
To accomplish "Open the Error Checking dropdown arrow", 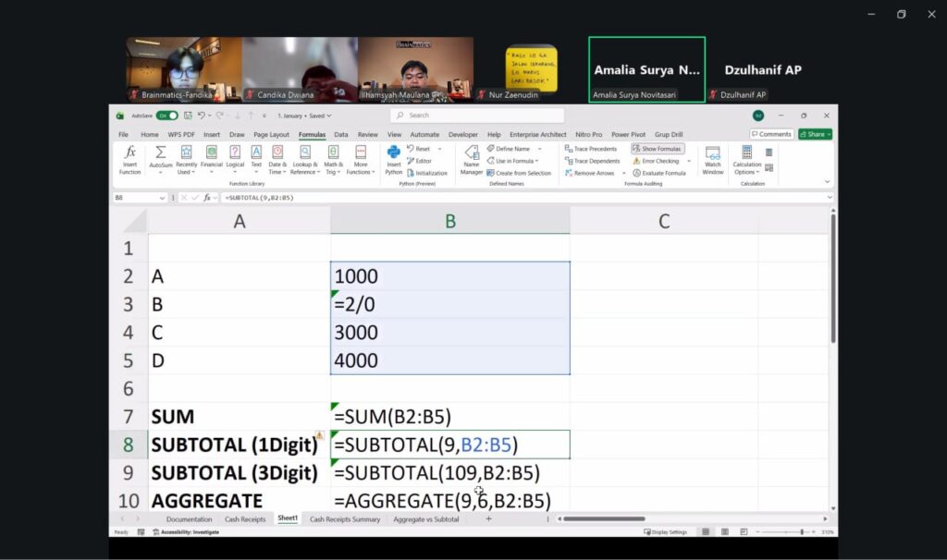I will coord(689,161).
